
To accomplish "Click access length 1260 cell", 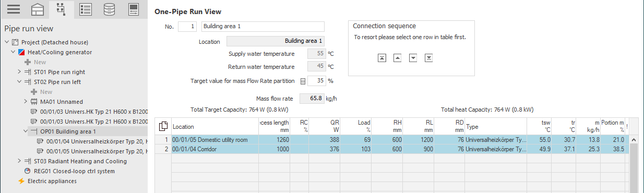I will [274, 139].
